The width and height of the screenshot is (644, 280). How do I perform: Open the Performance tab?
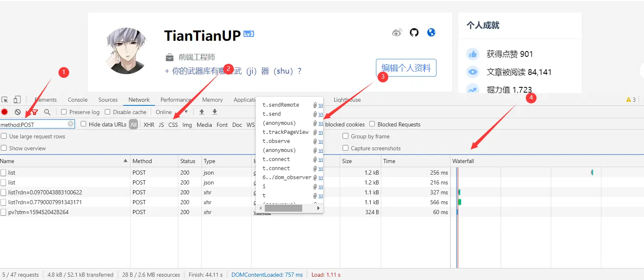[x=176, y=100]
